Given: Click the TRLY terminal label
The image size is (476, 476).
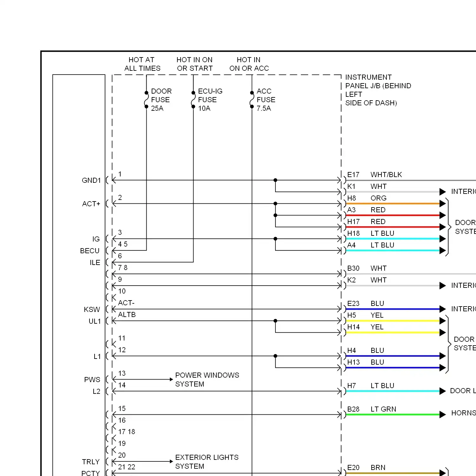Looking at the screenshot, I should (x=91, y=462).
